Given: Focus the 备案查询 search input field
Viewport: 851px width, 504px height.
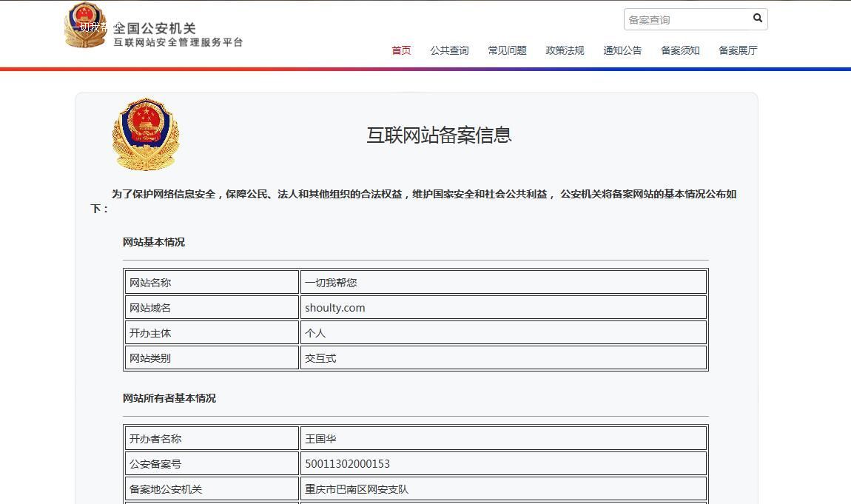Looking at the screenshot, I should [686, 19].
